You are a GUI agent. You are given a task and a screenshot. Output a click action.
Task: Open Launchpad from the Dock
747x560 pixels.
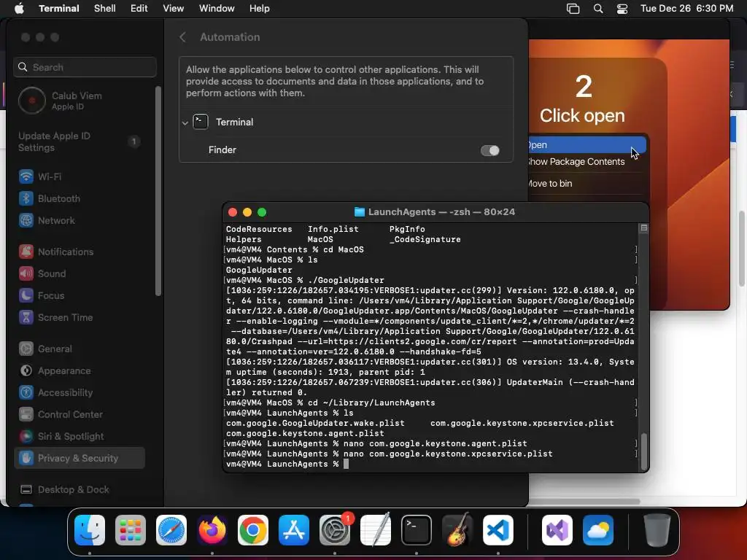click(131, 530)
